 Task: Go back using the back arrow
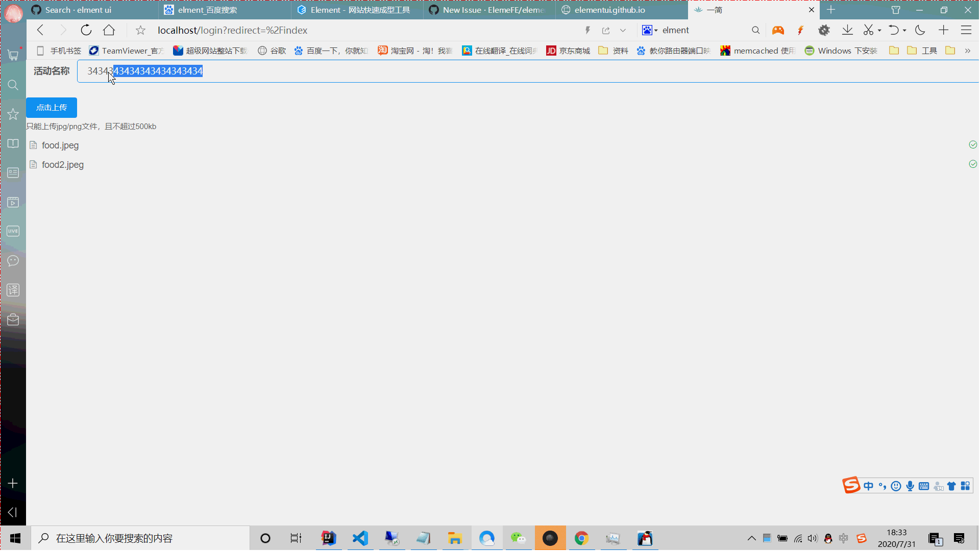(x=40, y=30)
